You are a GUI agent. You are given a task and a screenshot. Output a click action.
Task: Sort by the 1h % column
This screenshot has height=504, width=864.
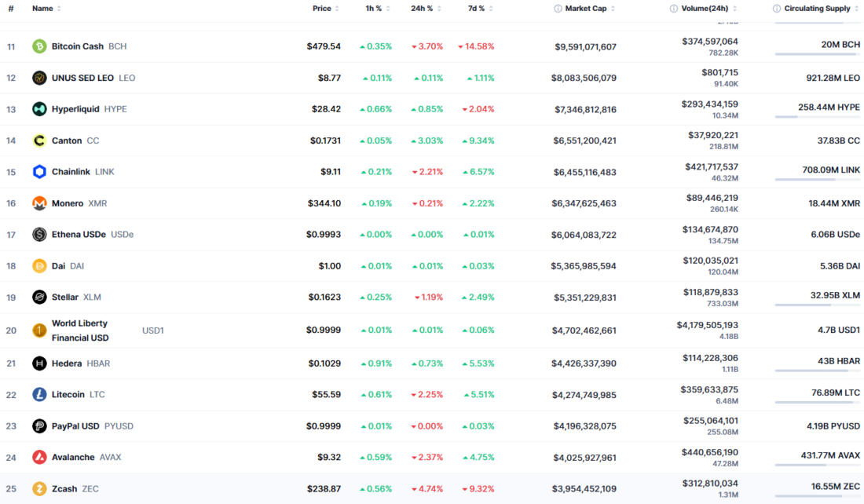point(378,9)
